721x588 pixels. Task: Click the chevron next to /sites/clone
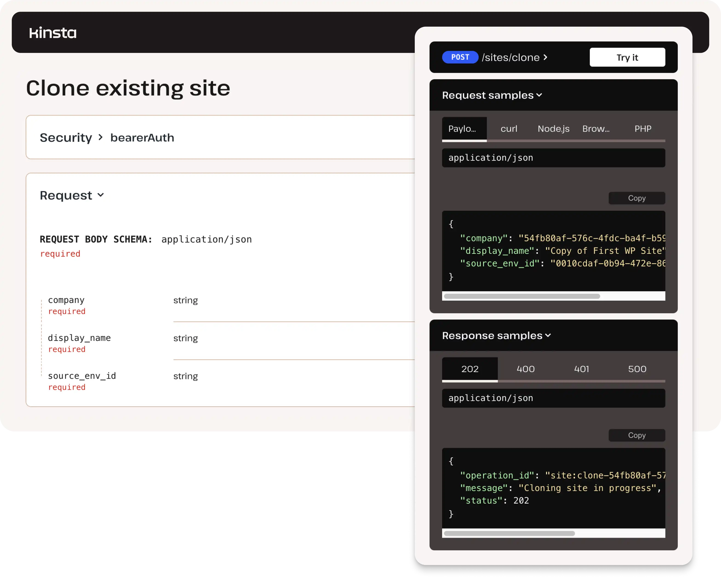(545, 57)
